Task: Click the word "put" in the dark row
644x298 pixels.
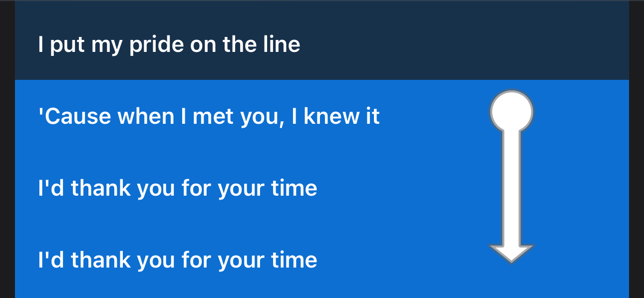Action: tap(67, 44)
